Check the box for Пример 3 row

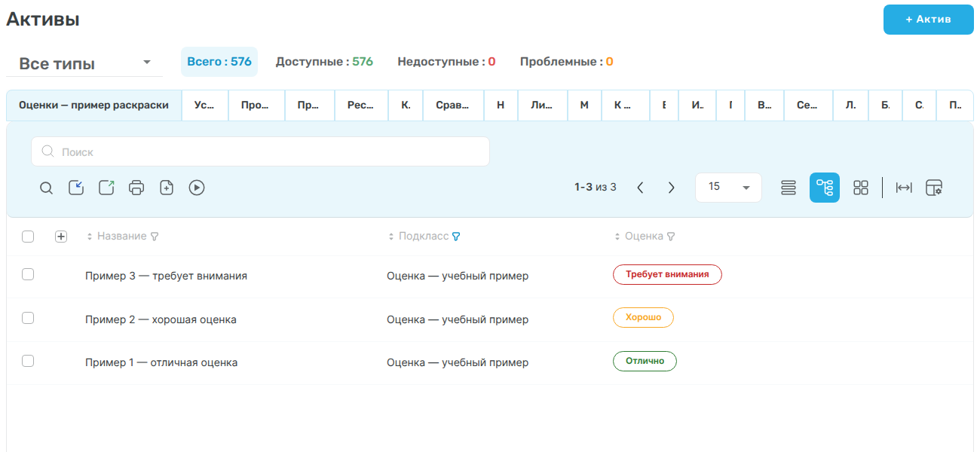click(x=28, y=274)
